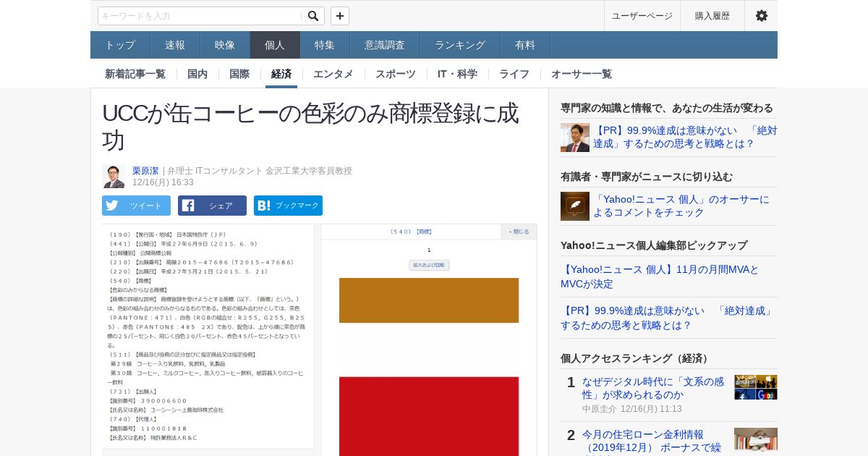Click the plus button next to search
This screenshot has width=868, height=456.
(340, 16)
